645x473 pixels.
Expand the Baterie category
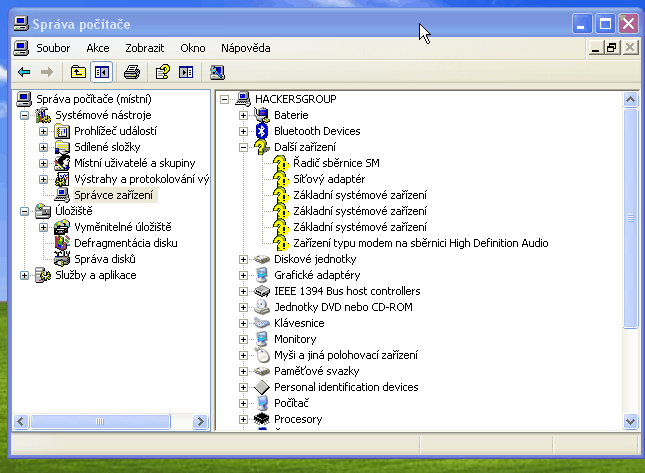click(243, 115)
